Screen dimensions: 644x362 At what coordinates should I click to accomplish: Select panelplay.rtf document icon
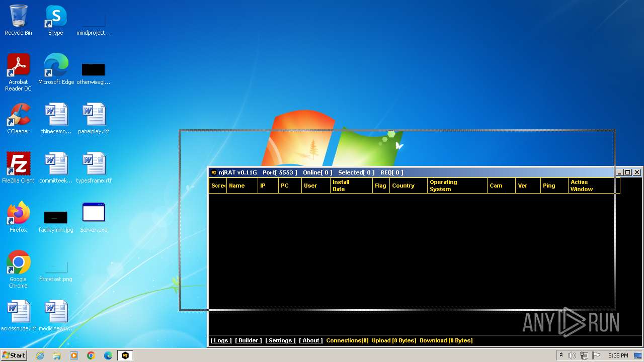pos(94,119)
